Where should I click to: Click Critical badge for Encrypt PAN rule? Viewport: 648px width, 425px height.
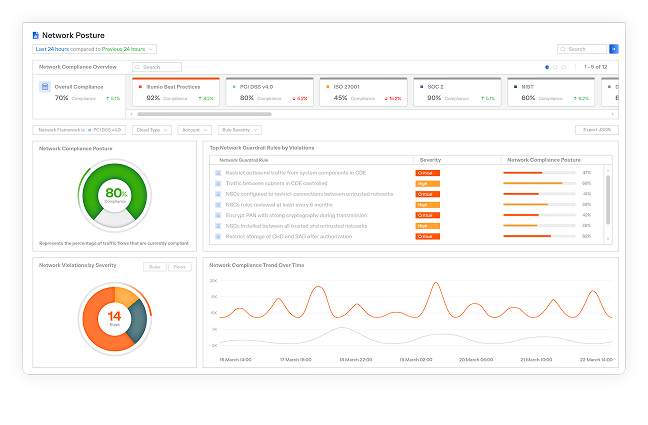[428, 215]
